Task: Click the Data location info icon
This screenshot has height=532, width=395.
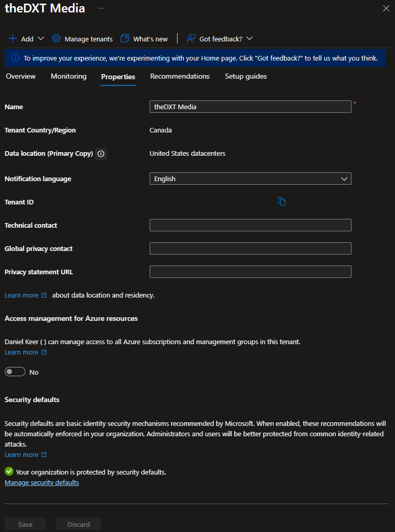Action: click(101, 154)
